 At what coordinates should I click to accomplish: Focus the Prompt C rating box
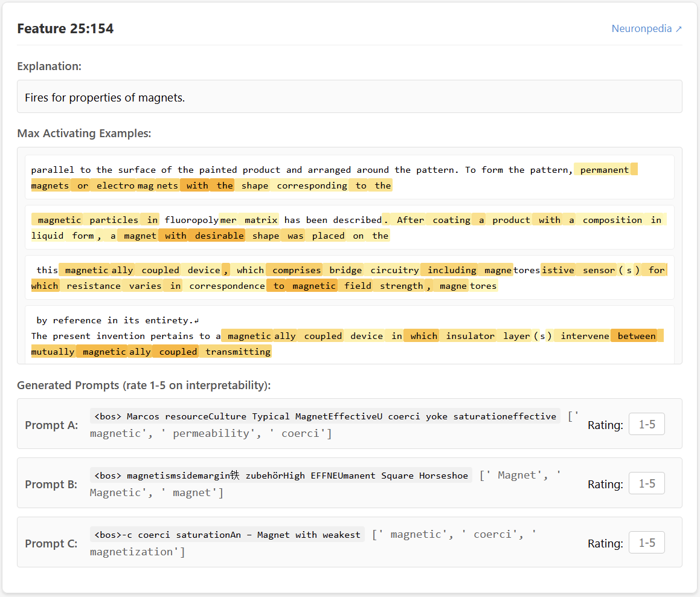(646, 543)
